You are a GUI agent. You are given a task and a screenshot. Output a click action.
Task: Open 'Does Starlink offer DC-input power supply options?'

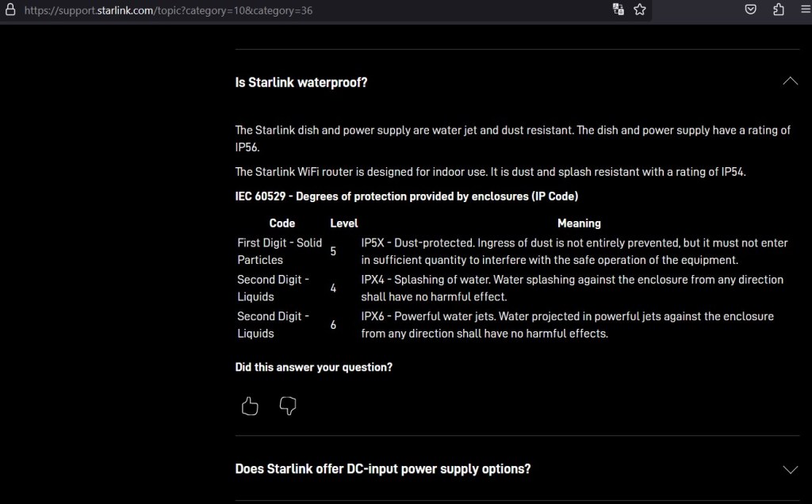(383, 469)
